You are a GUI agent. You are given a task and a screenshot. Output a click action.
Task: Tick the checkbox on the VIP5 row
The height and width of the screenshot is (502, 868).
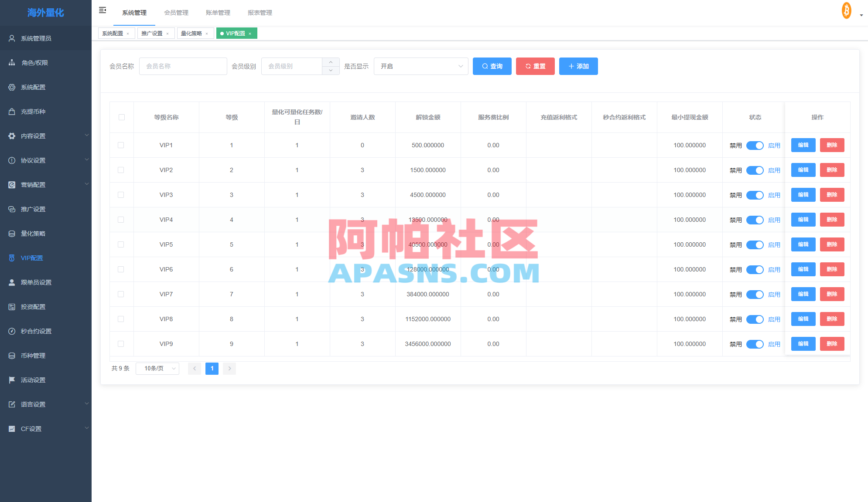pos(121,244)
